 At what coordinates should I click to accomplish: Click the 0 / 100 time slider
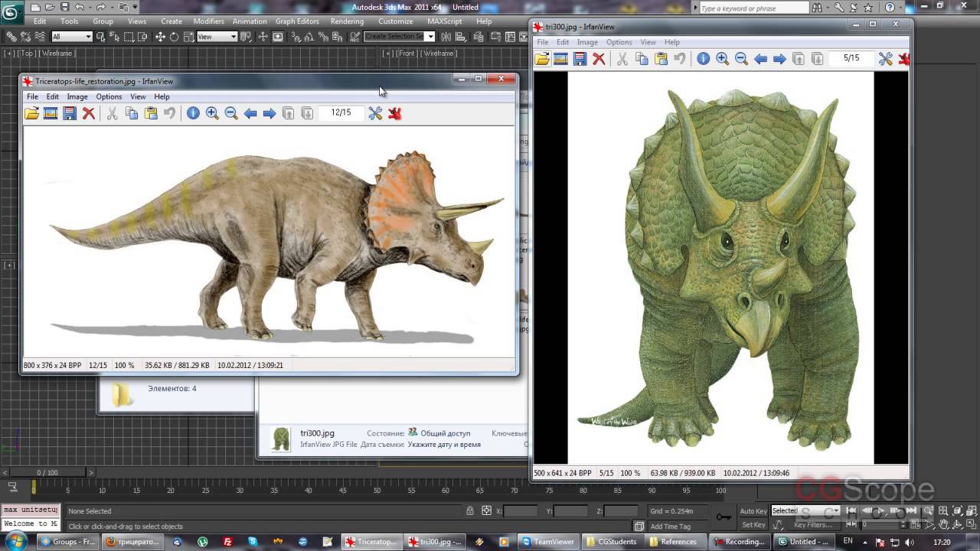point(47,473)
